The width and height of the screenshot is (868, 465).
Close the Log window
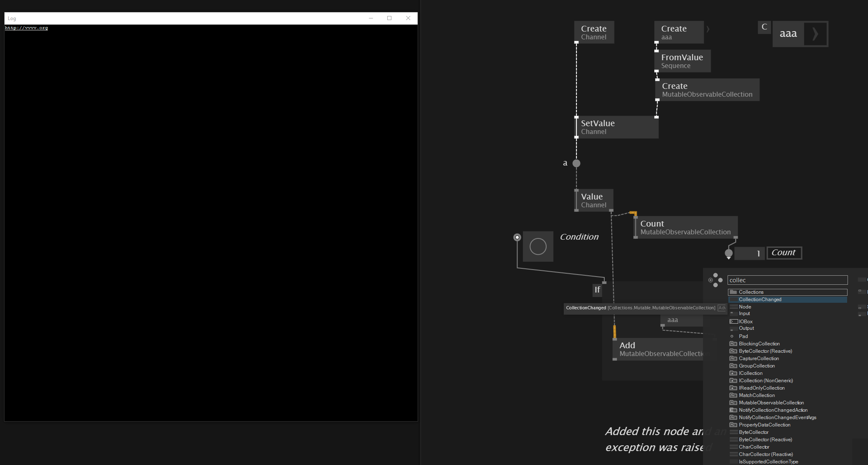pos(408,18)
